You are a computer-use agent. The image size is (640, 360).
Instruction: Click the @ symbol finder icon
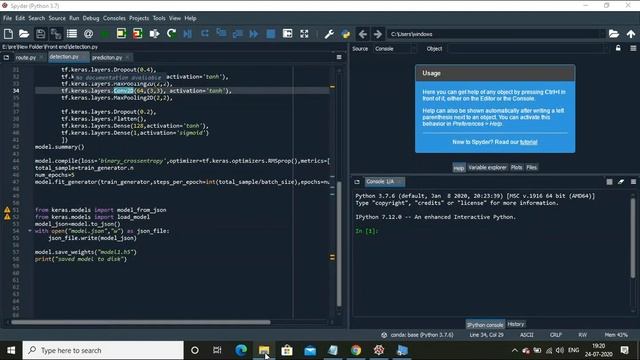(88, 34)
